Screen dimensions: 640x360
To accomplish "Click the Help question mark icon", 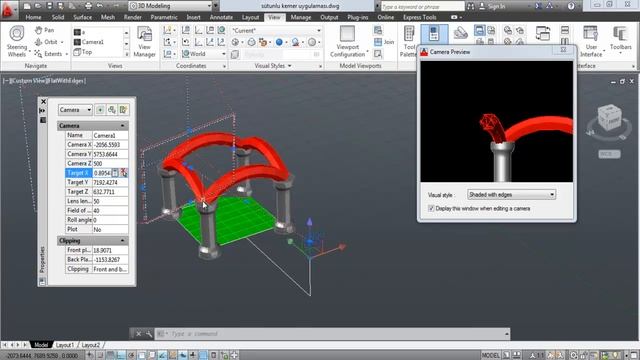I will pyautogui.click(x=571, y=6).
